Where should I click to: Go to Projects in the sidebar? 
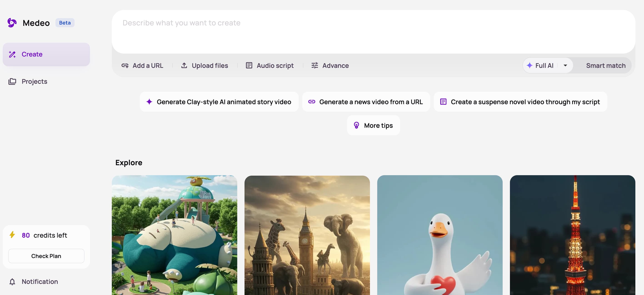[x=46, y=82]
